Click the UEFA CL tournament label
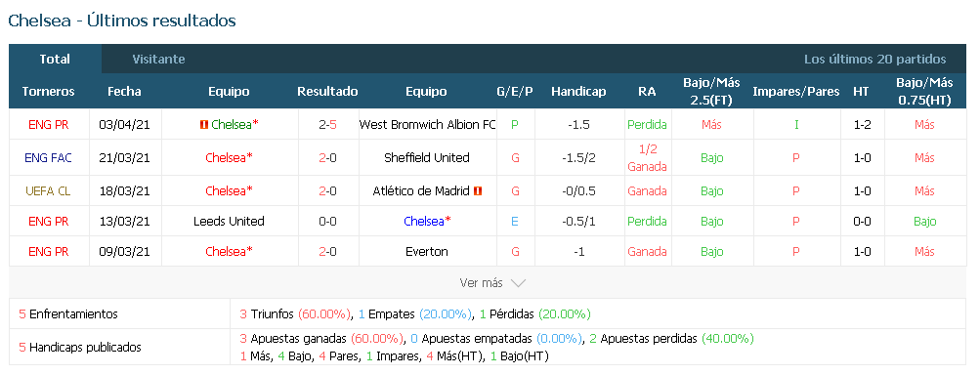The image size is (980, 375). pyautogui.click(x=48, y=190)
